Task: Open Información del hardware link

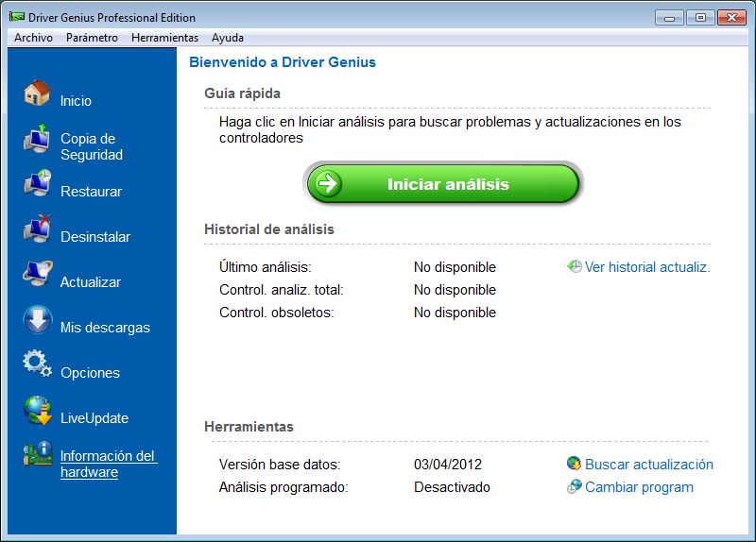Action: (109, 464)
